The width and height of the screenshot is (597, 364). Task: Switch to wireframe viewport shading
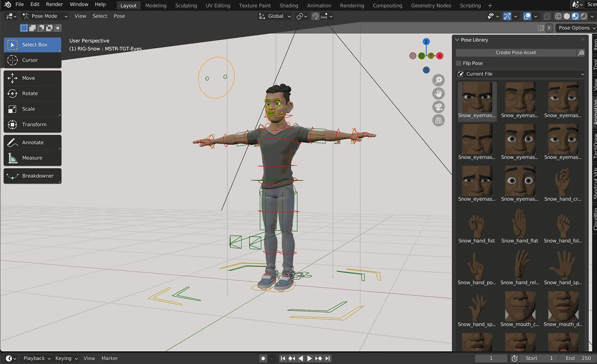tap(558, 16)
